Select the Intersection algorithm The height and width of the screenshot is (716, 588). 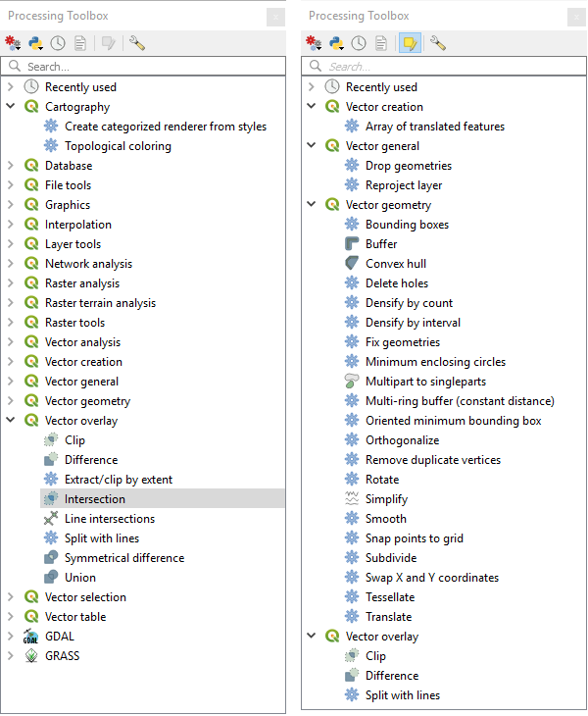click(x=95, y=499)
